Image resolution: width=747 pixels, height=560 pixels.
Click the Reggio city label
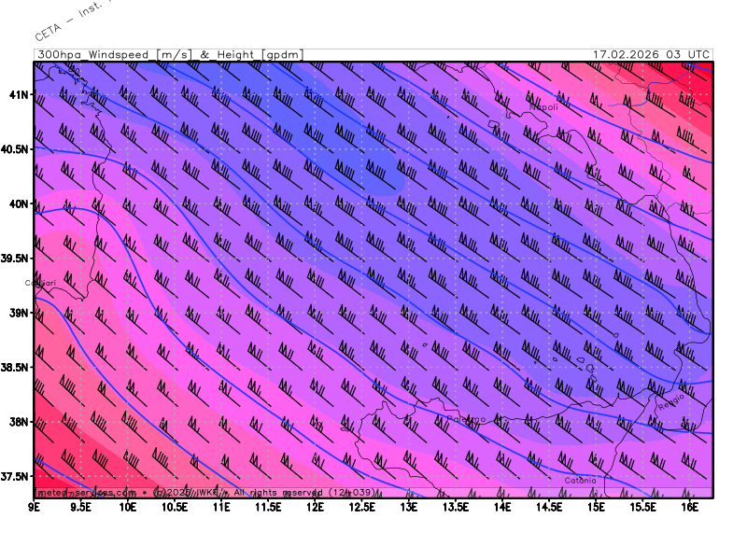670,402
